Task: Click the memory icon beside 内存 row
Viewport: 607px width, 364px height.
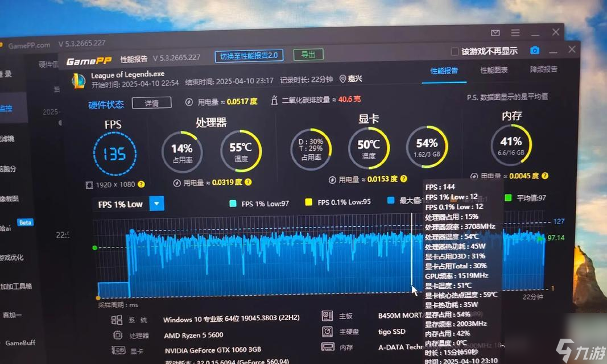Action: [328, 346]
